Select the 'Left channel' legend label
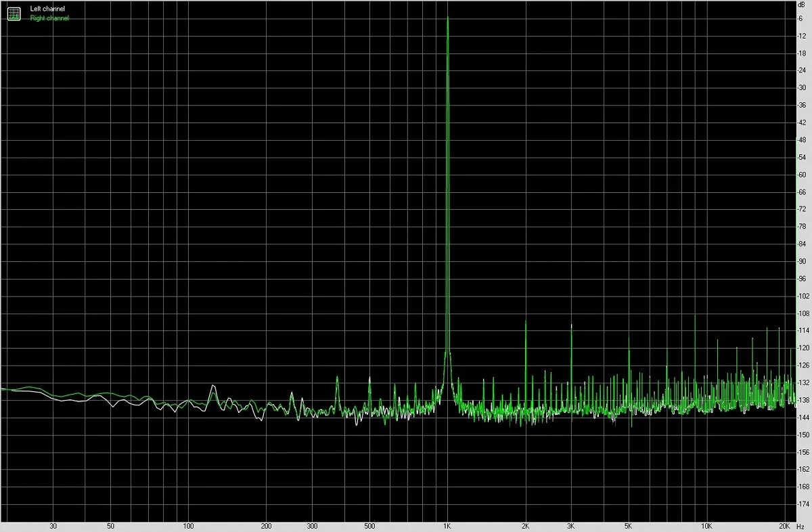812x532 pixels. 47,9
